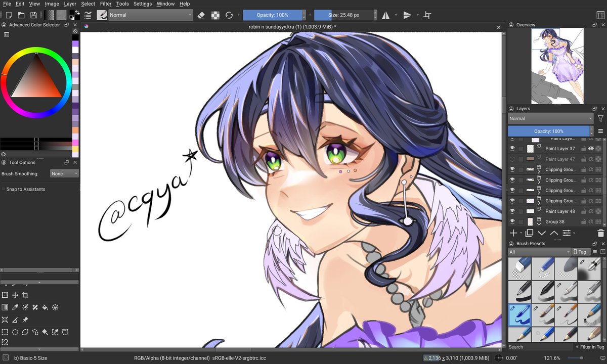Viewport: 607px width, 364px height.
Task: Move the layer down
Action: click(542, 233)
